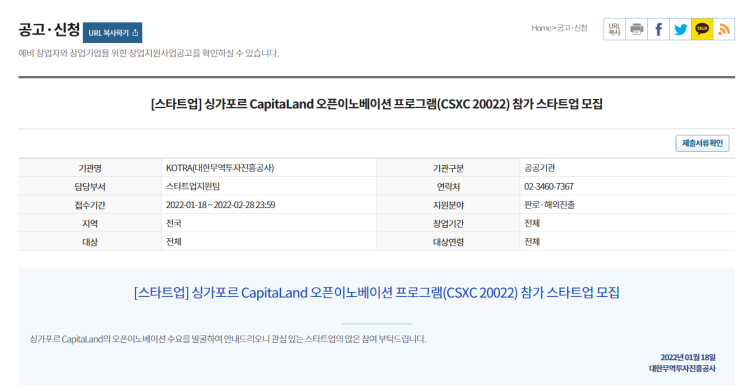Select the 지원분야 label cell
743x391 pixels.
448,205
